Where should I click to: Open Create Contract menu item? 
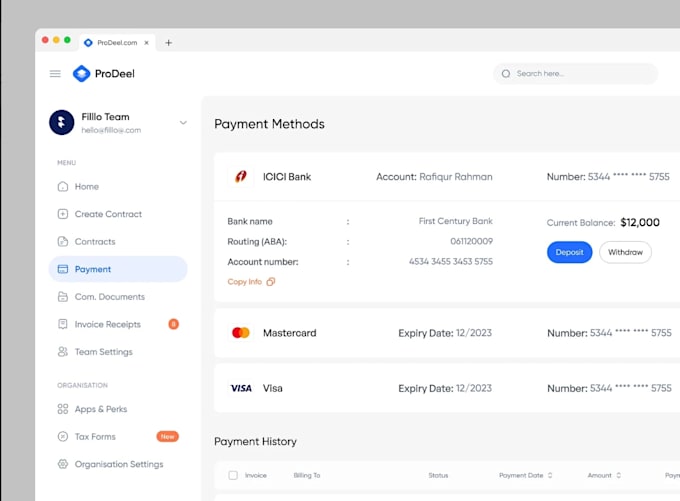coord(118,214)
